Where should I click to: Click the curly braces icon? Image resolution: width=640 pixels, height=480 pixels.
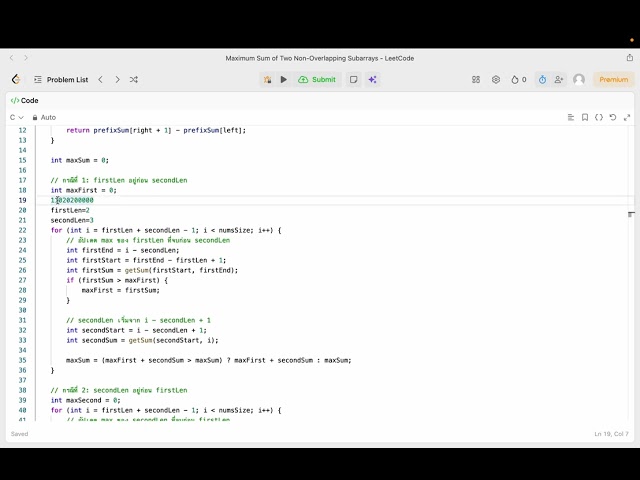599,118
